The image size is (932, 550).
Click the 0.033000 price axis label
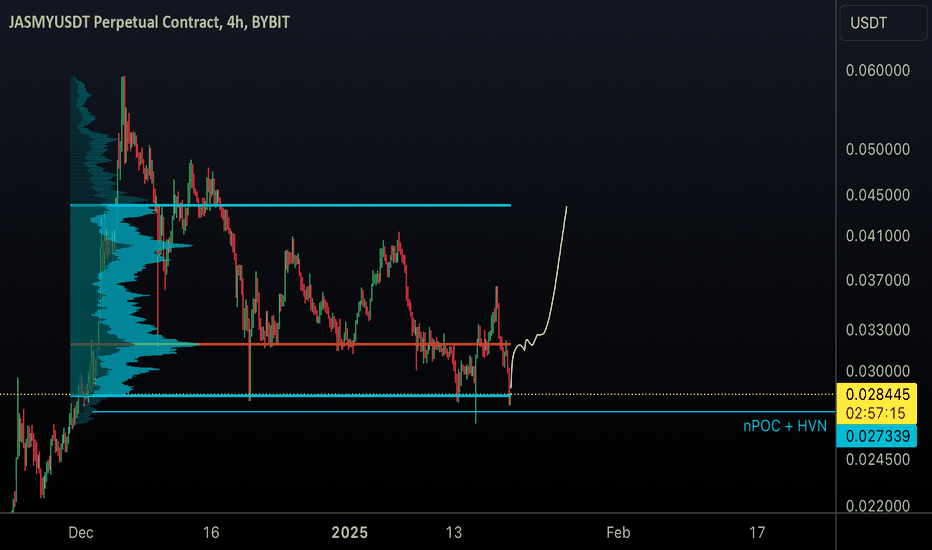tap(878, 330)
